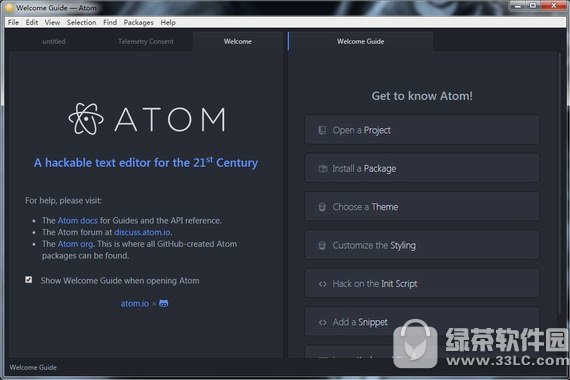Click the icon beside Customize the Styling
This screenshot has height=380, width=570.
coord(322,245)
